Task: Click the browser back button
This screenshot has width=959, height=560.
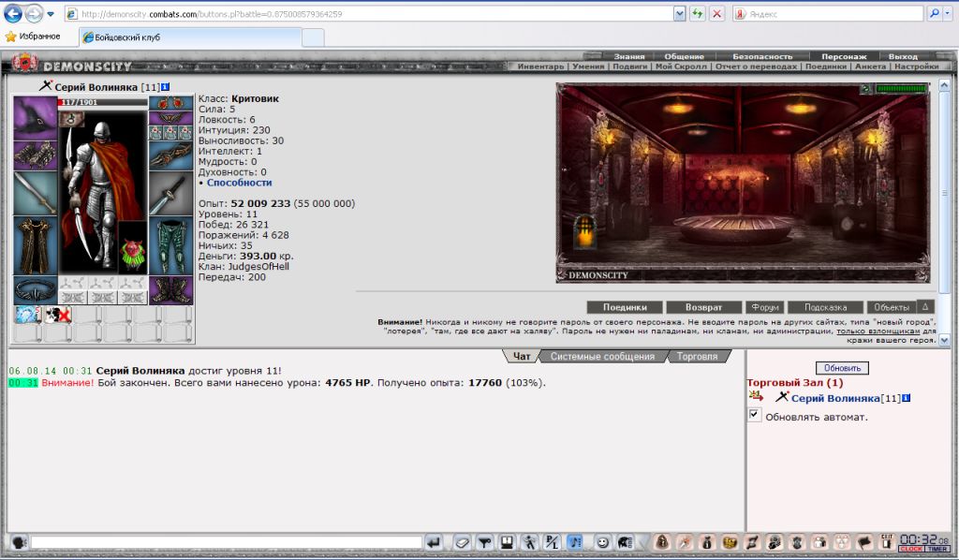Action: pos(13,13)
